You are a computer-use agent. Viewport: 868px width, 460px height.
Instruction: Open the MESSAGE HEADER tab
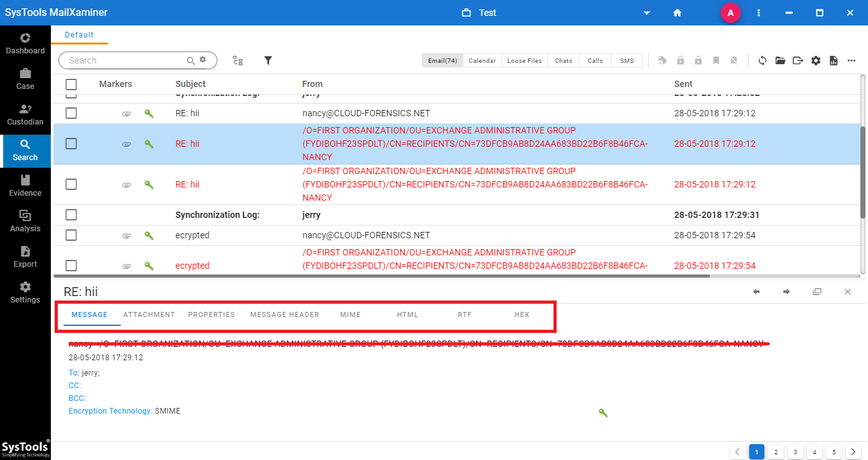[x=285, y=315]
